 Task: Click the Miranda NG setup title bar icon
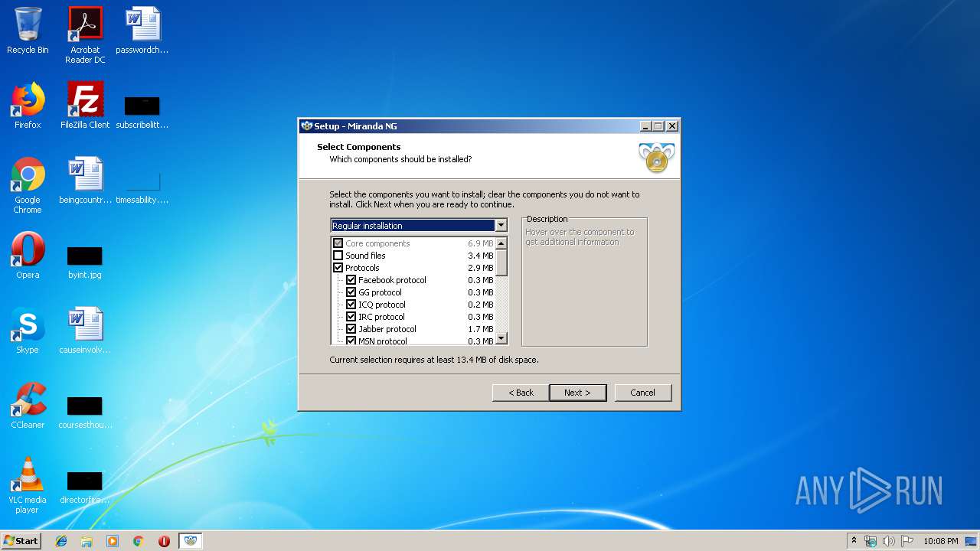click(x=307, y=126)
